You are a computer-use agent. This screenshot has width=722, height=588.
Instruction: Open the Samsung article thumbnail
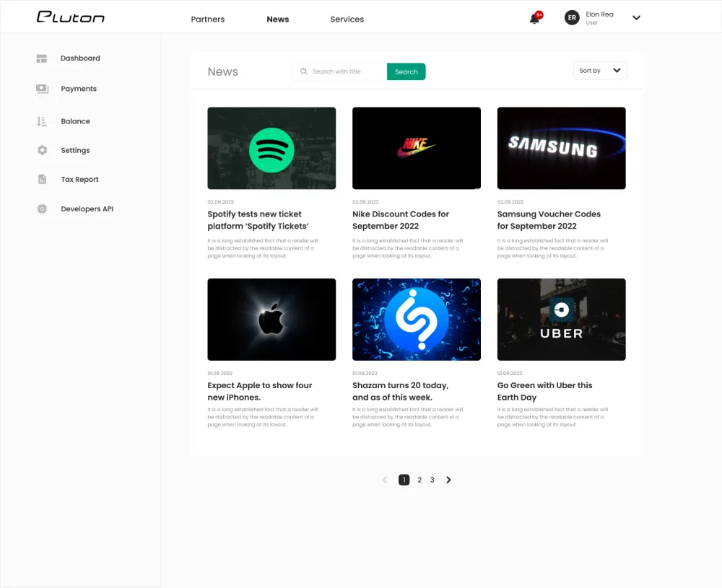561,148
